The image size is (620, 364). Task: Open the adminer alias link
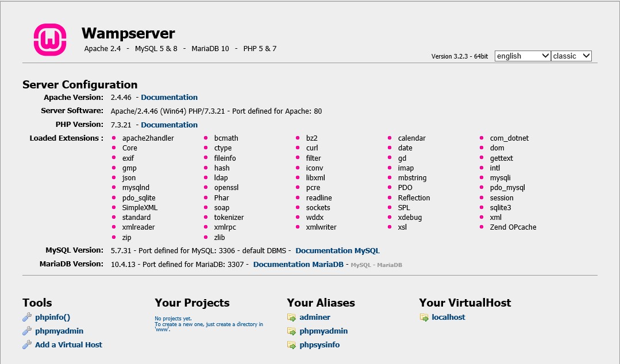click(x=315, y=317)
